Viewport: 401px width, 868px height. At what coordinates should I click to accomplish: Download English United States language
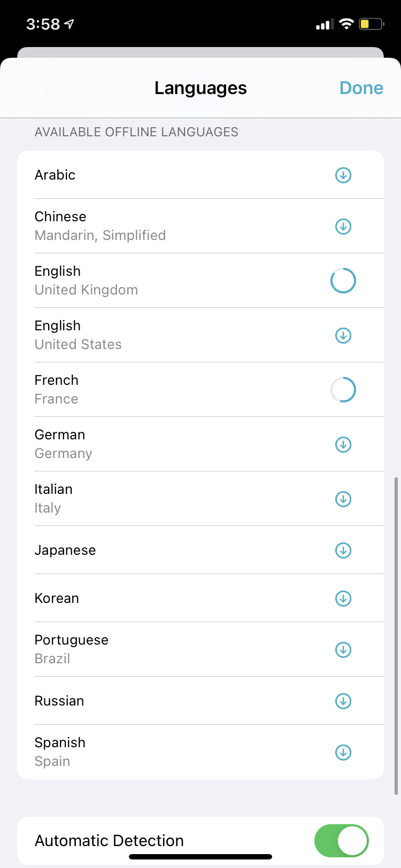[343, 336]
